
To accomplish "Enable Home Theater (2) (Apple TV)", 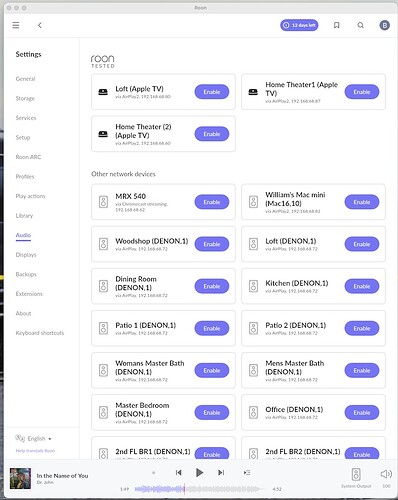I will pyautogui.click(x=212, y=134).
